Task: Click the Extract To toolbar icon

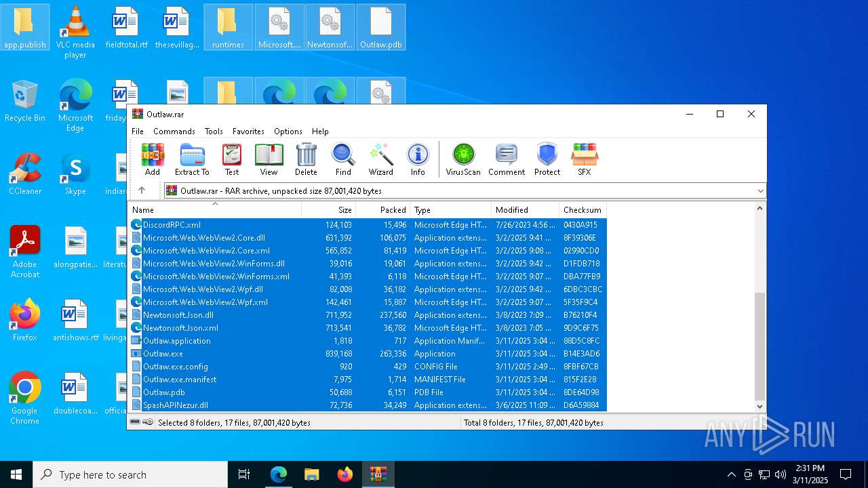Action: (192, 159)
